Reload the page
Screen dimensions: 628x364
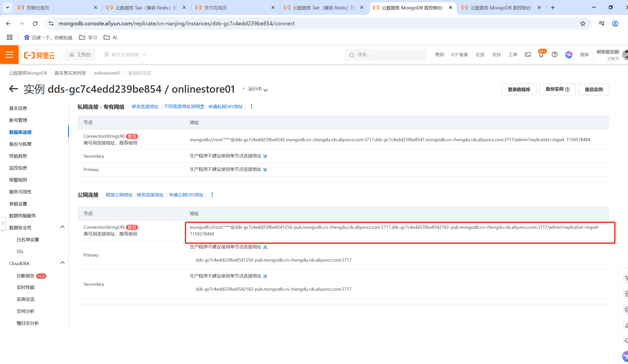[x=35, y=23]
